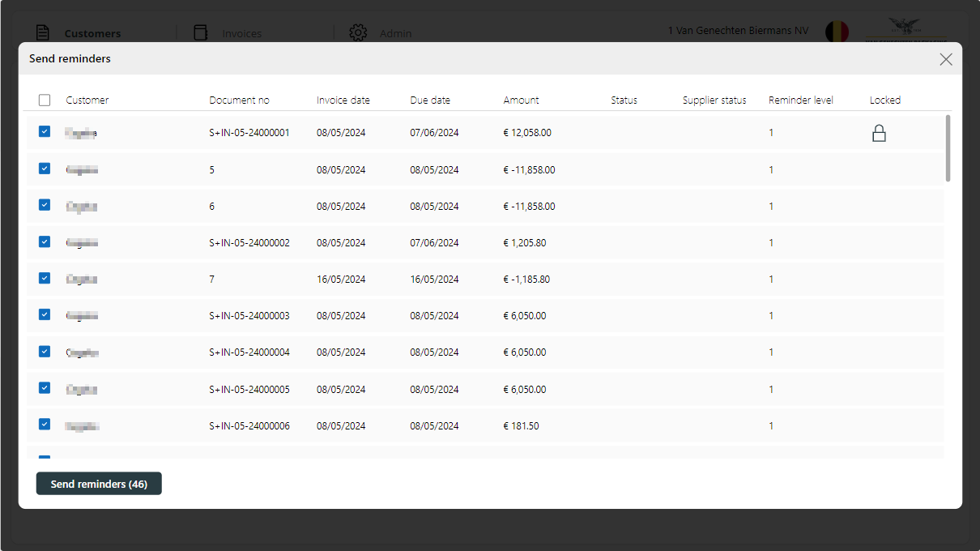The width and height of the screenshot is (980, 551).
Task: Click the Locked column header
Action: (x=885, y=100)
